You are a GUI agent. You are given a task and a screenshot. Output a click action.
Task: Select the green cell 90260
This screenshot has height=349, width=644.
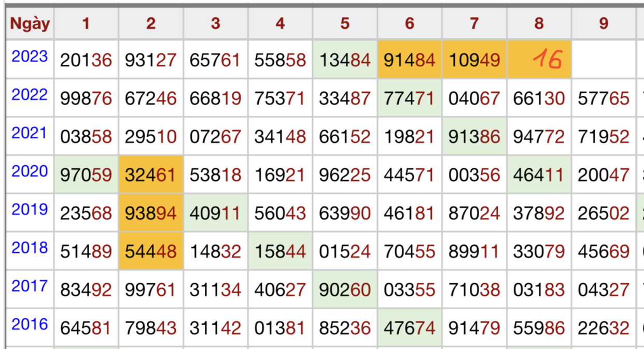[345, 289]
